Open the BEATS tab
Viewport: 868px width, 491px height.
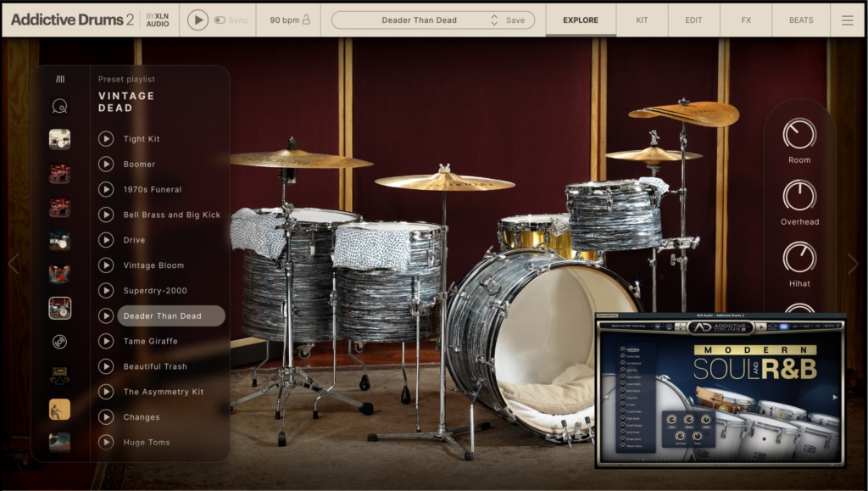pyautogui.click(x=801, y=20)
